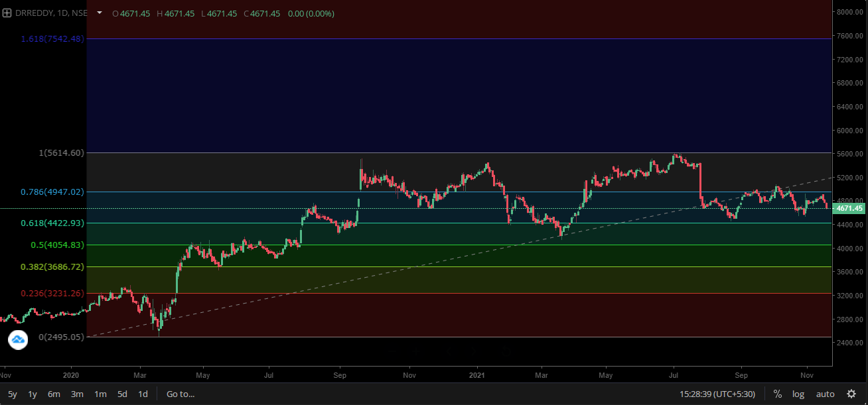Click the Low value L 4671.45
The width and height of the screenshot is (868, 405).
[218, 13]
